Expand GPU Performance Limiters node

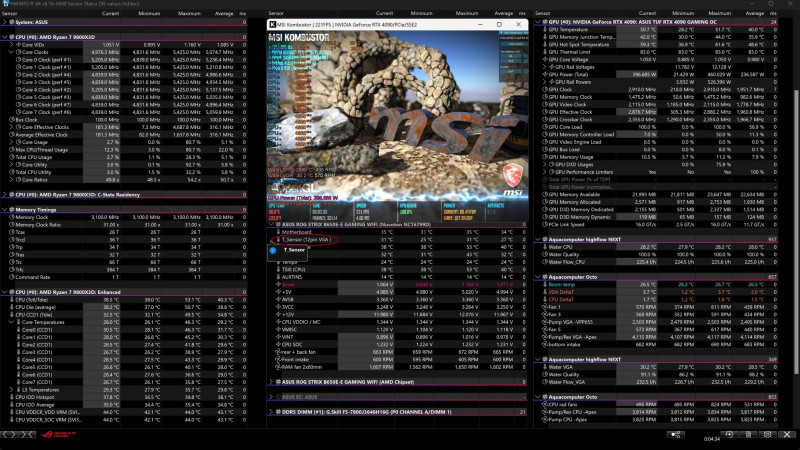(544, 172)
